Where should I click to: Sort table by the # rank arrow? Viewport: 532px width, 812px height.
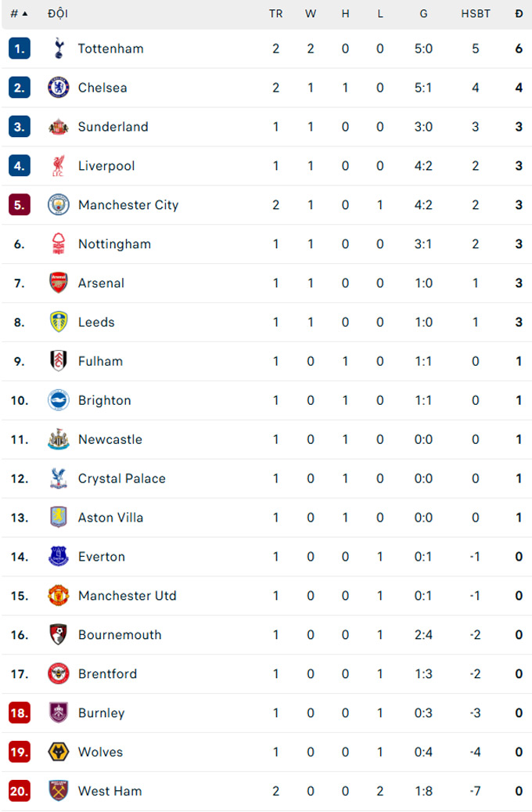(19, 13)
